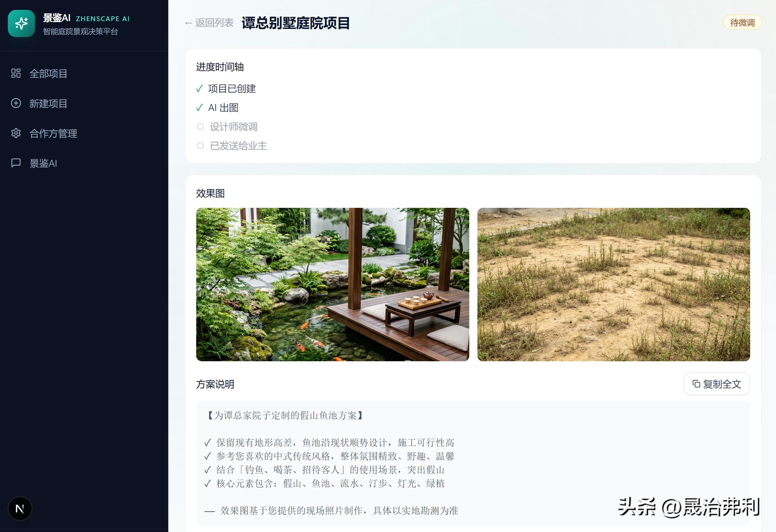
Task: Click 【为谭总家院子定制的假山鱼池方案】 line
Action: (285, 415)
